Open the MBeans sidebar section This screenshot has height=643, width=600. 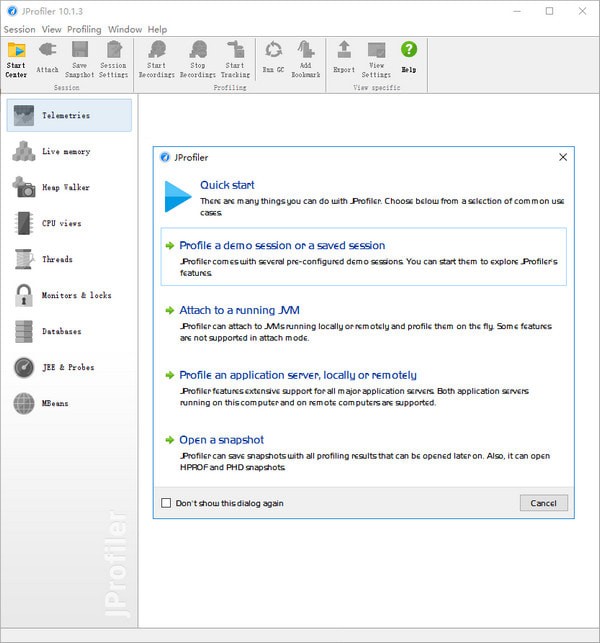[69, 403]
